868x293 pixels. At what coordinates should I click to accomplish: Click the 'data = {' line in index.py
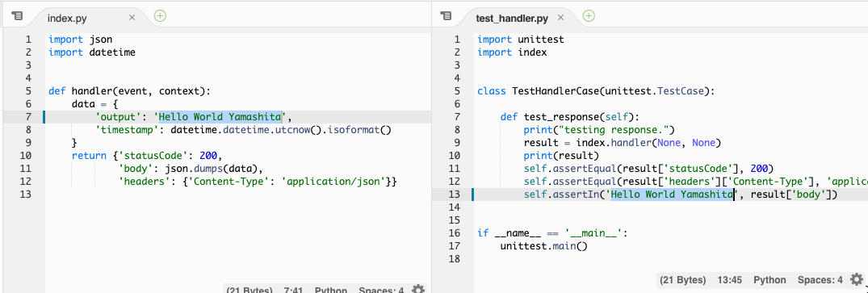pyautogui.click(x=94, y=104)
